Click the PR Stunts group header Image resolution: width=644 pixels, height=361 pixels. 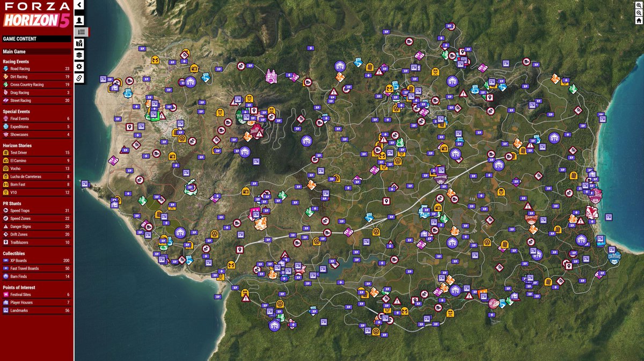pyautogui.click(x=12, y=204)
